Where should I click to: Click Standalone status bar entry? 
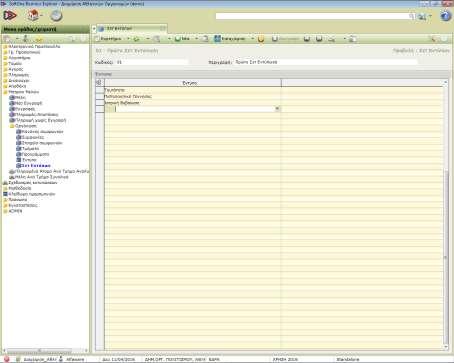click(x=348, y=360)
